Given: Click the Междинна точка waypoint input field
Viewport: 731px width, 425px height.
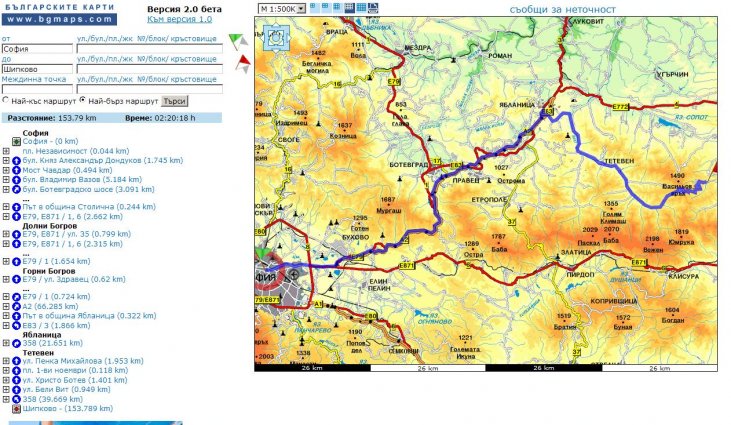Looking at the screenshot, I should pyautogui.click(x=36, y=89).
